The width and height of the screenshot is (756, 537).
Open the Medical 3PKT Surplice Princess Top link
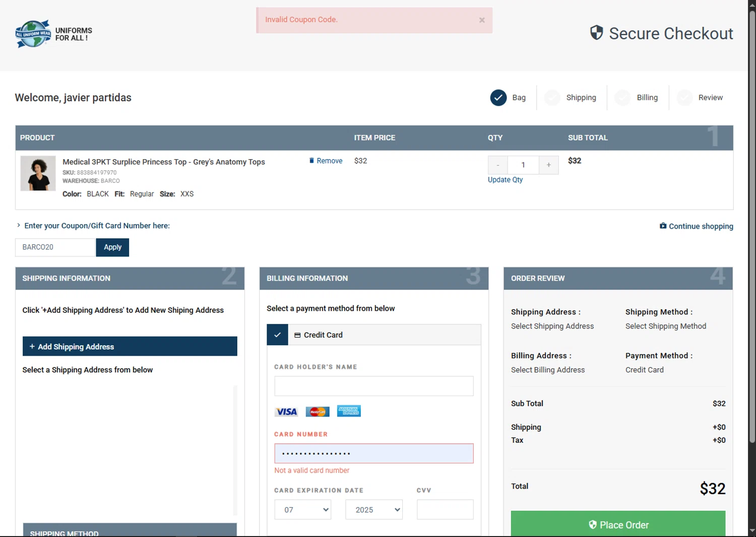tap(163, 162)
